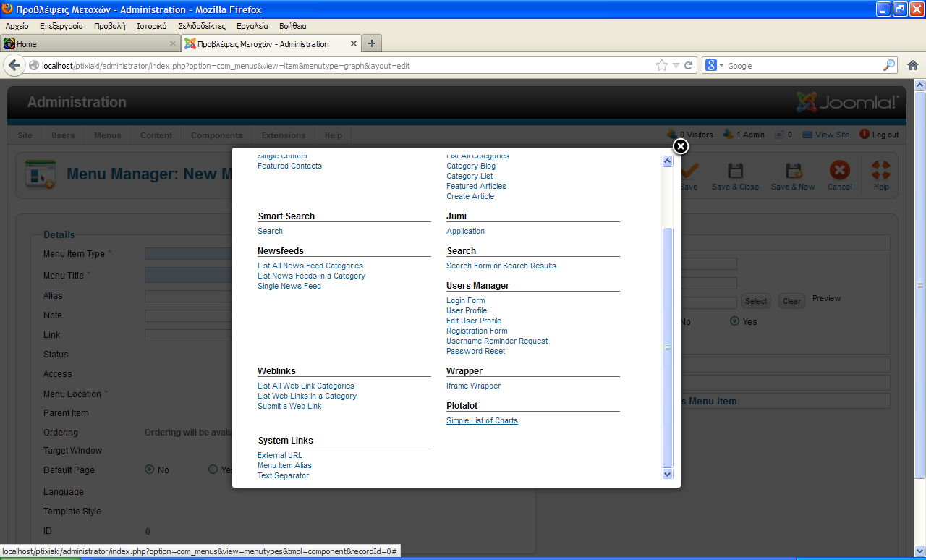Choose List All Web Link Categories
The image size is (926, 560).
coord(306,386)
